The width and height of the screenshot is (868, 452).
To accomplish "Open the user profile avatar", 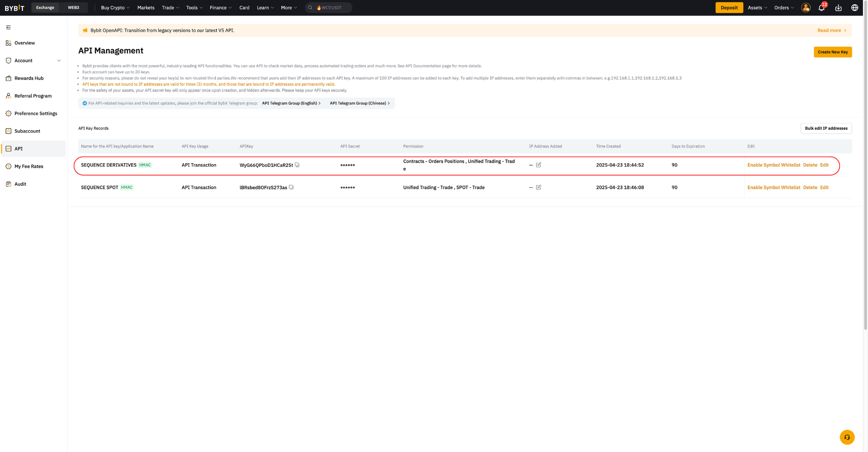I will (x=806, y=8).
